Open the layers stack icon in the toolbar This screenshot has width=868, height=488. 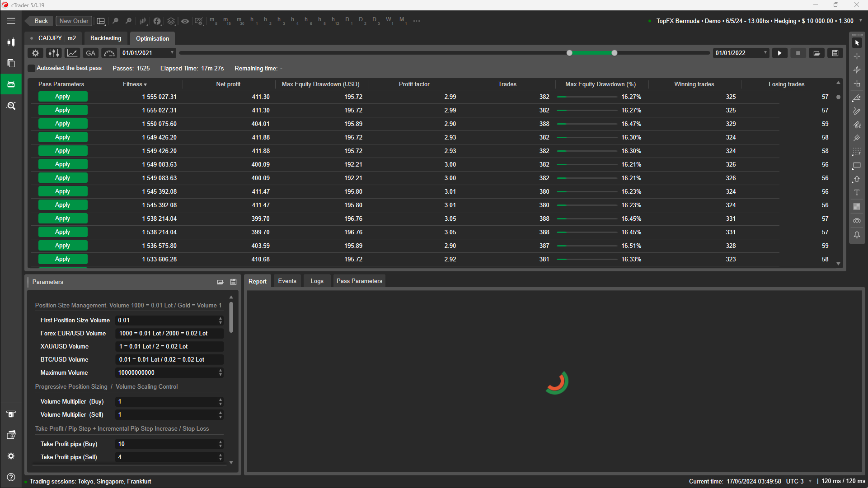click(x=171, y=21)
